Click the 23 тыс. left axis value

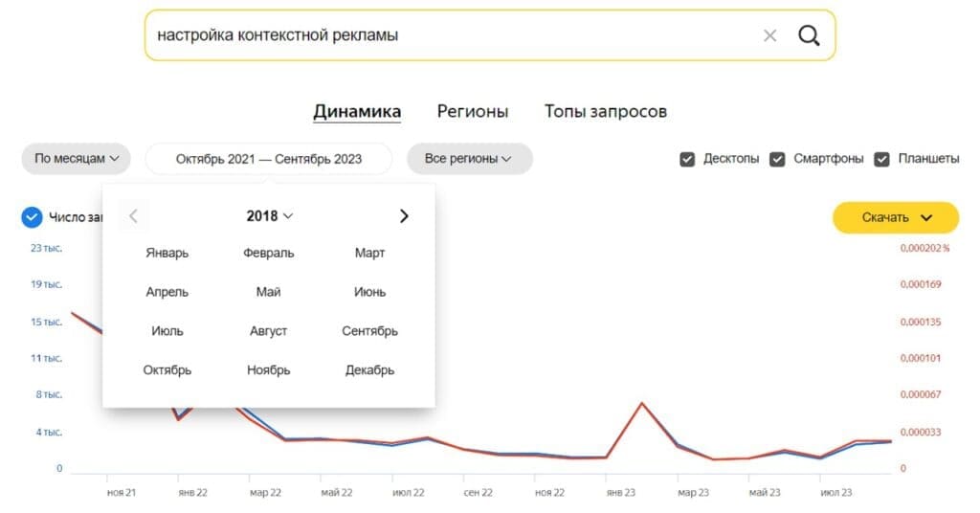point(46,248)
